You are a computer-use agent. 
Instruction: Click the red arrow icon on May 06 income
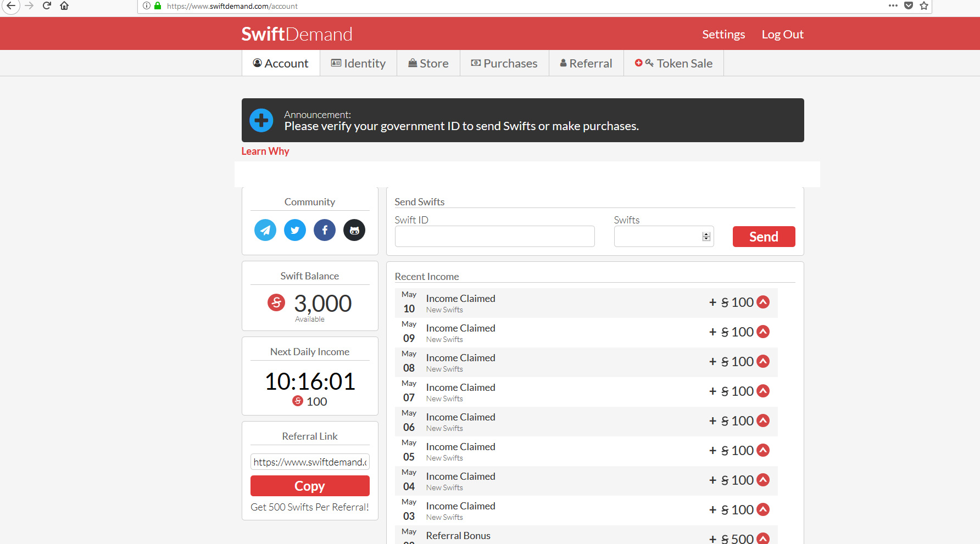coord(763,420)
